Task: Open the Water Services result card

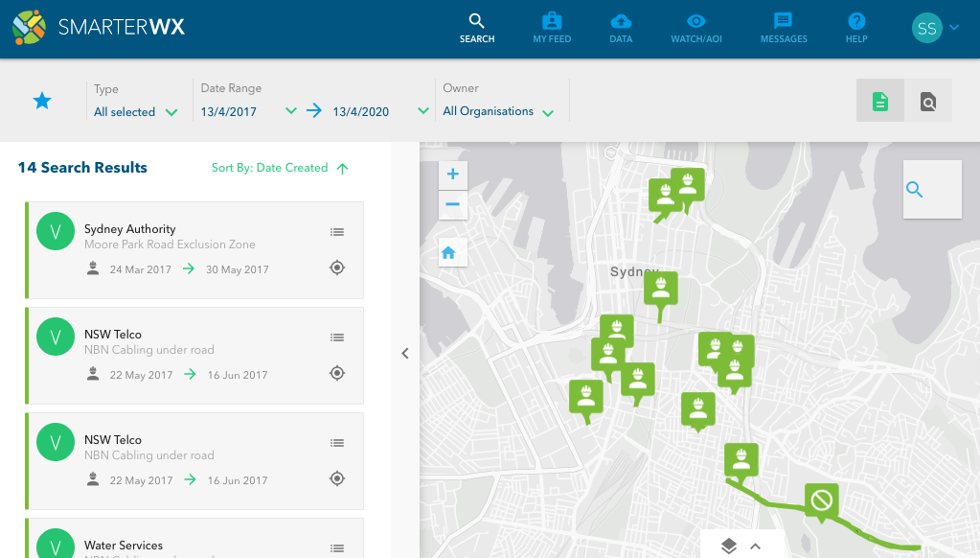Action: 194,538
